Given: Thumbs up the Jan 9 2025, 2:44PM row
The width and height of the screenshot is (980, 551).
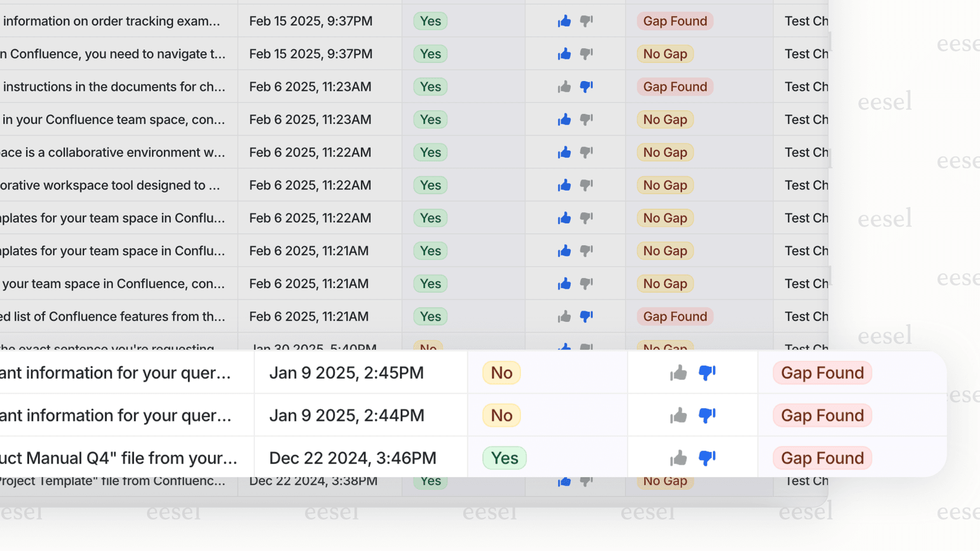Looking at the screenshot, I should tap(678, 415).
